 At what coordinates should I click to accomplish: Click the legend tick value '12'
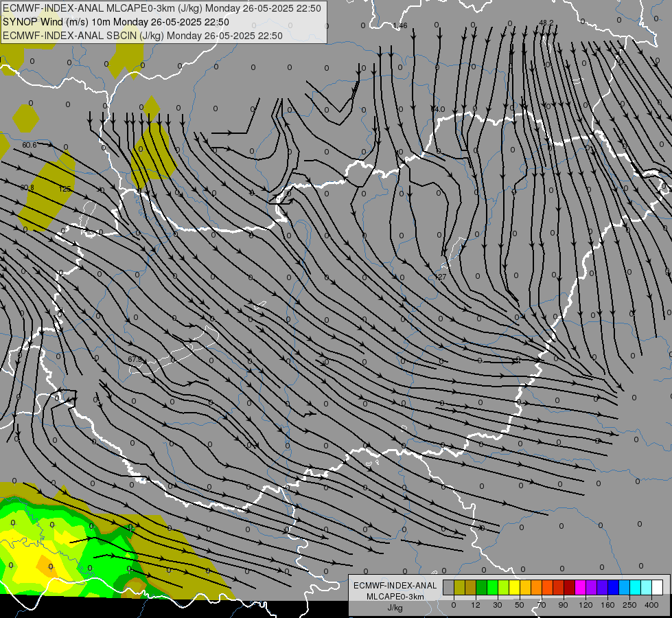pos(476,605)
